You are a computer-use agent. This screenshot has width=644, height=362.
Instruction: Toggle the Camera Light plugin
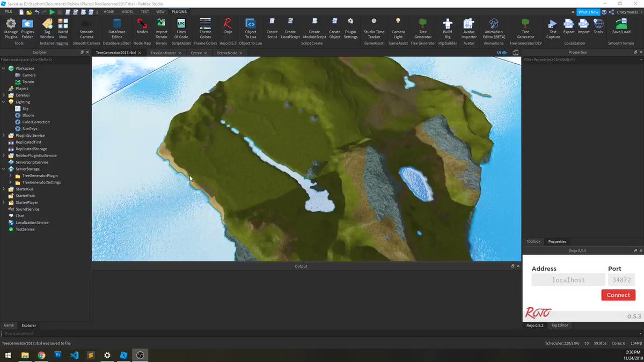click(x=398, y=28)
